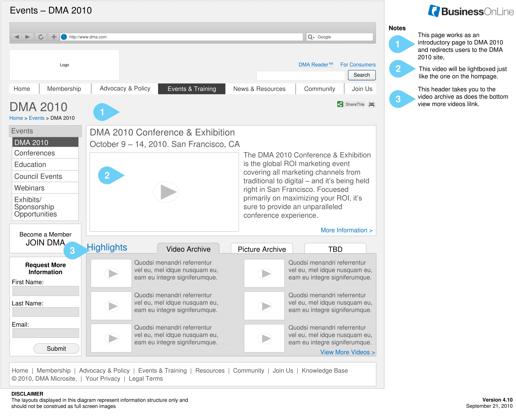
Task: Play the first video in the left column
Action: coord(112,273)
